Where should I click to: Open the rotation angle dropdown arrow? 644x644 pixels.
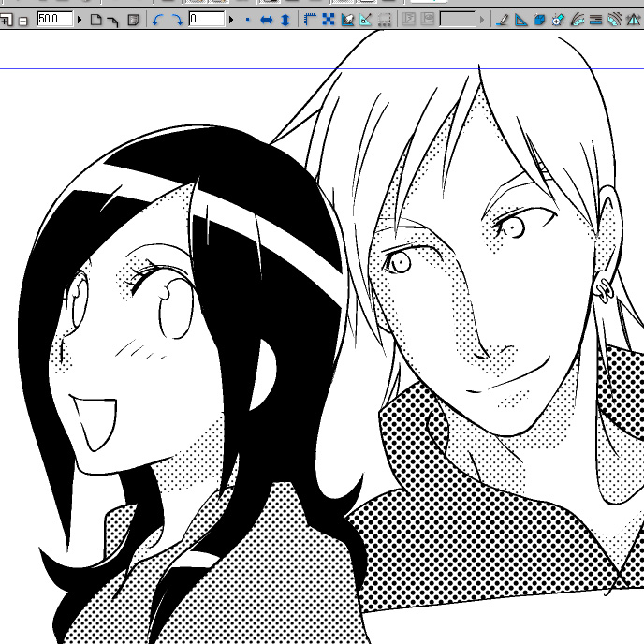pyautogui.click(x=231, y=20)
